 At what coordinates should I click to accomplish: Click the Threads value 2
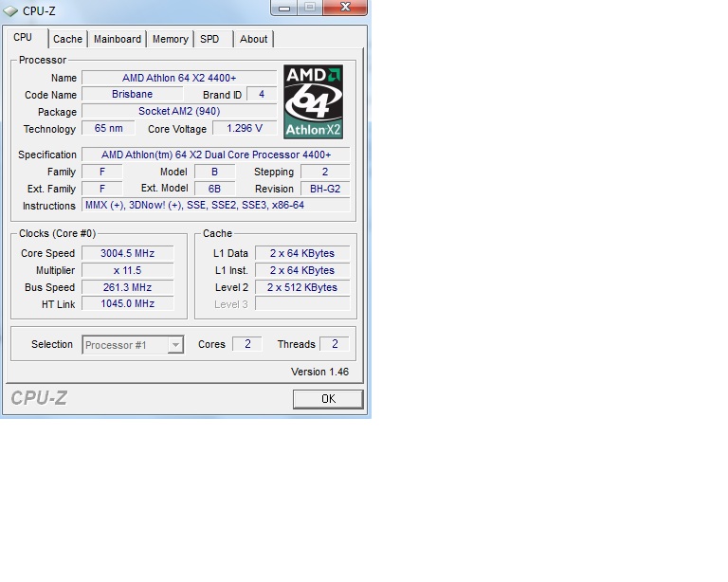(x=335, y=344)
